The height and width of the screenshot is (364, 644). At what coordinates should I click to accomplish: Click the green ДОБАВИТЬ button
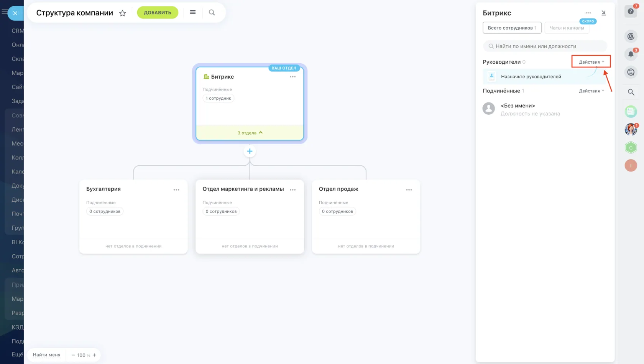tap(158, 13)
